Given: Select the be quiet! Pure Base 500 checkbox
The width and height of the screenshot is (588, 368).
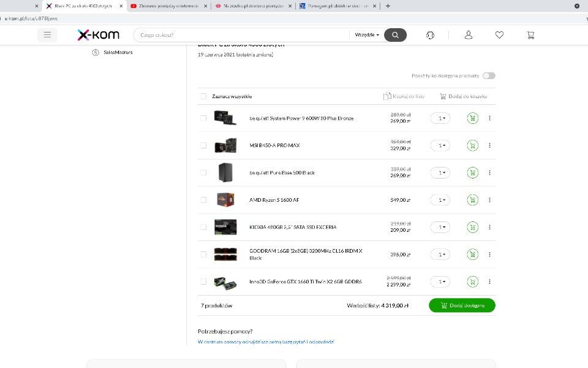Looking at the screenshot, I should coord(203,173).
